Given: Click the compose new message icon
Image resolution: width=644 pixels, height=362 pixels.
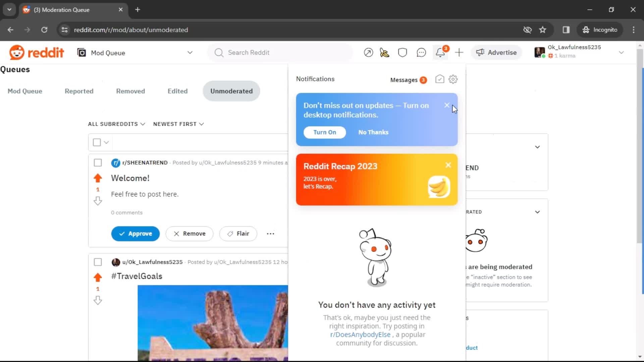Looking at the screenshot, I should tap(439, 79).
